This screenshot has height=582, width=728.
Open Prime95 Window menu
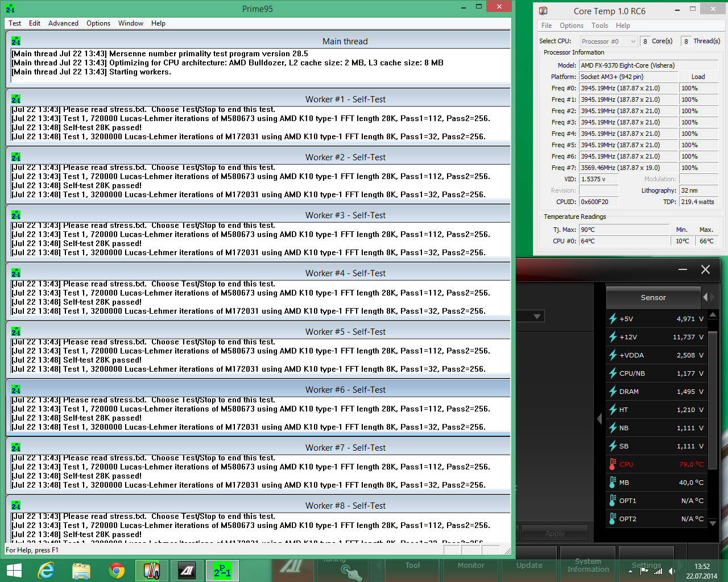pyautogui.click(x=131, y=23)
